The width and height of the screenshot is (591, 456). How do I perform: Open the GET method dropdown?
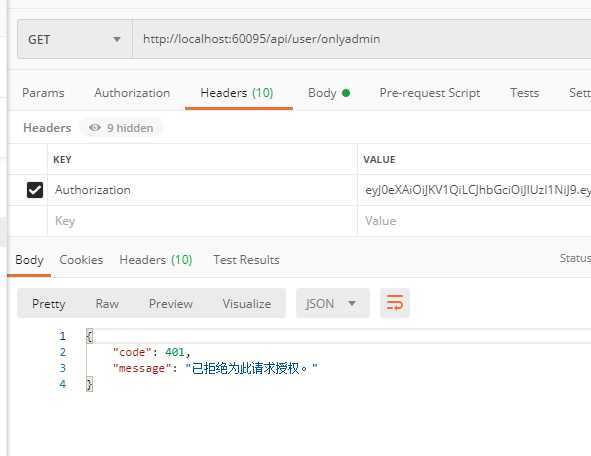coord(75,39)
